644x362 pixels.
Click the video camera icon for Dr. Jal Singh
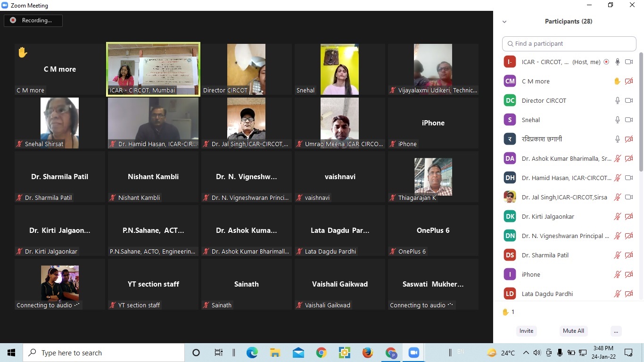pos(628,197)
